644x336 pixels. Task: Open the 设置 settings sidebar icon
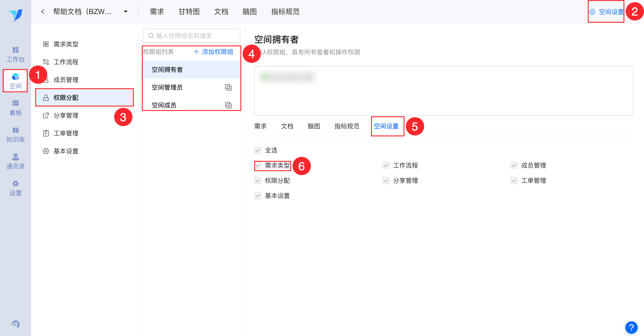pyautogui.click(x=16, y=188)
